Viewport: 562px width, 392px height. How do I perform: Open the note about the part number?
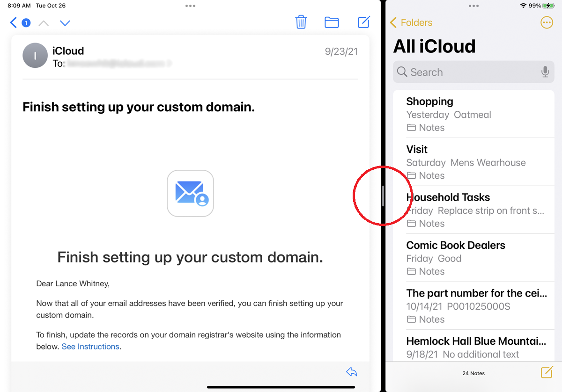pyautogui.click(x=473, y=306)
